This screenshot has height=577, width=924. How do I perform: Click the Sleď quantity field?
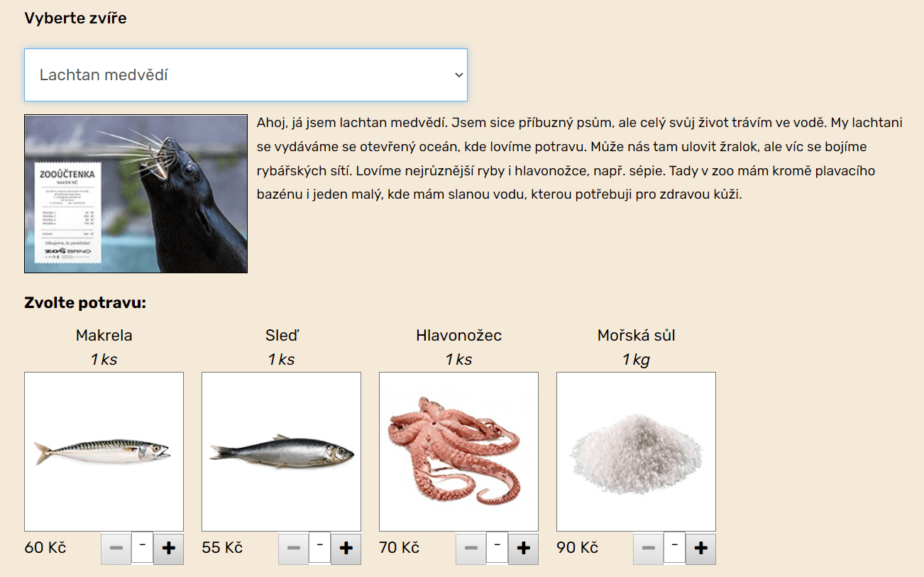pos(320,547)
